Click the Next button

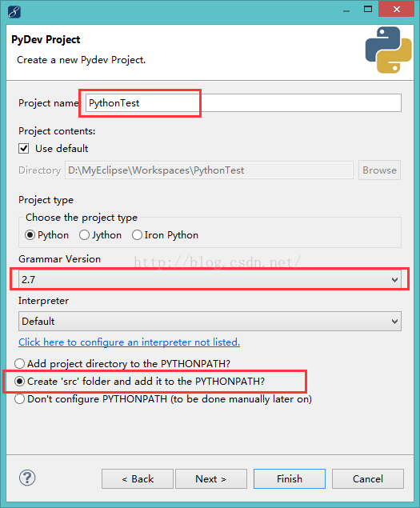click(211, 478)
